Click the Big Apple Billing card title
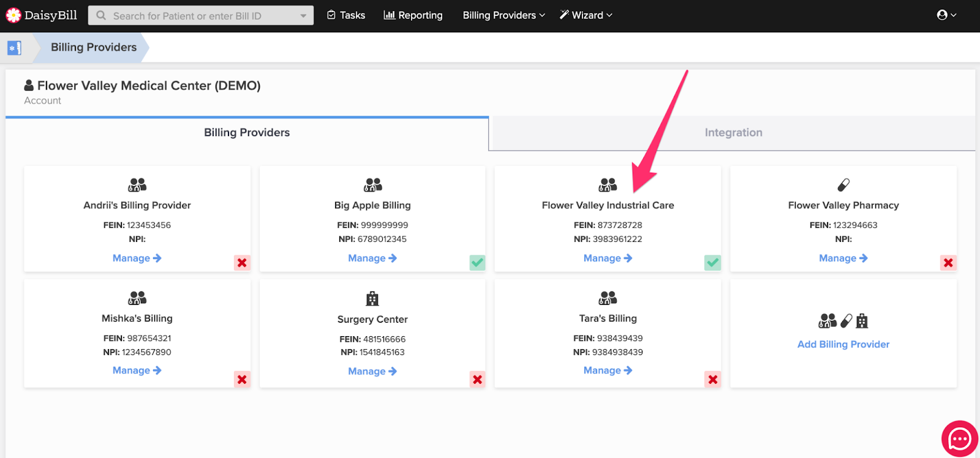The width and height of the screenshot is (980, 458). [372, 205]
